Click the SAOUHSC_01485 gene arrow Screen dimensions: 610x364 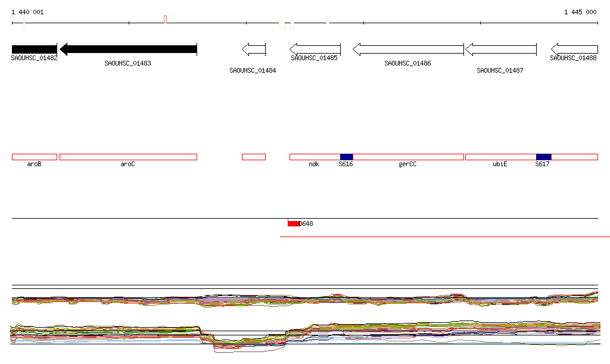coord(315,49)
